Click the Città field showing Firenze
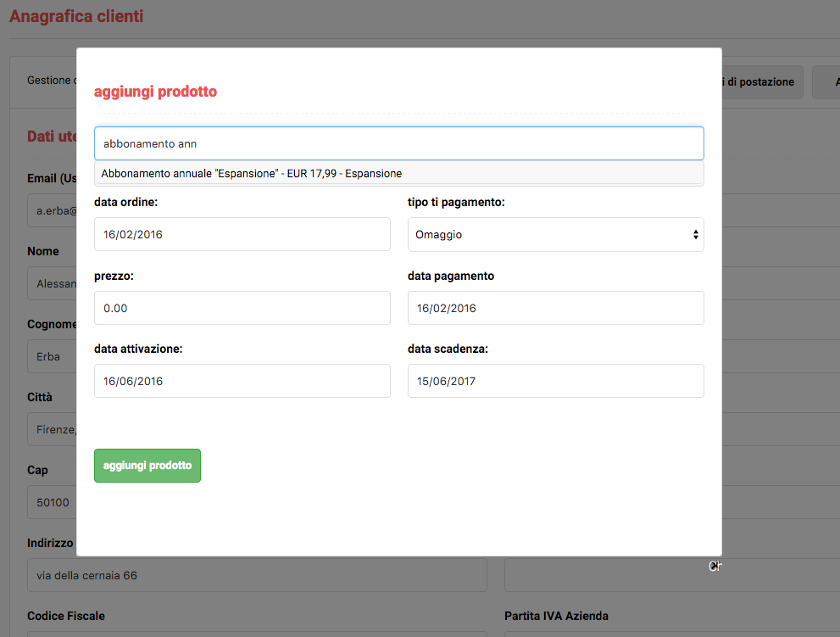This screenshot has height=637, width=840. (51, 429)
